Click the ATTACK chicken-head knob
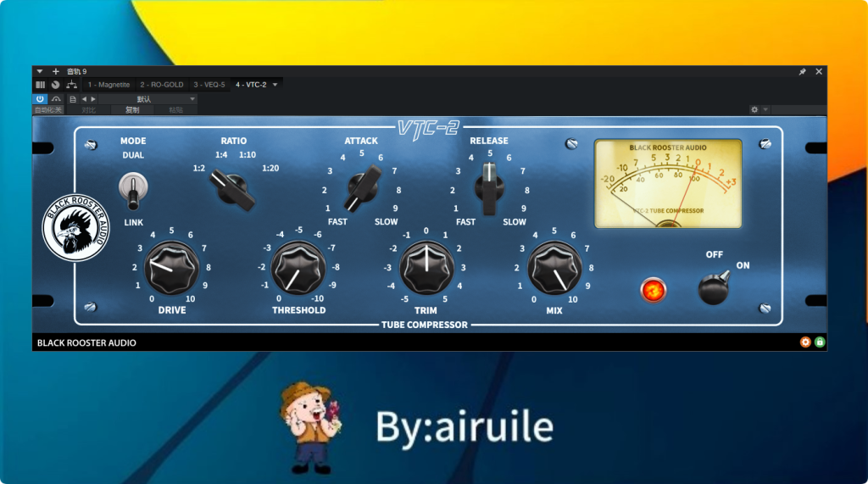 (x=363, y=189)
